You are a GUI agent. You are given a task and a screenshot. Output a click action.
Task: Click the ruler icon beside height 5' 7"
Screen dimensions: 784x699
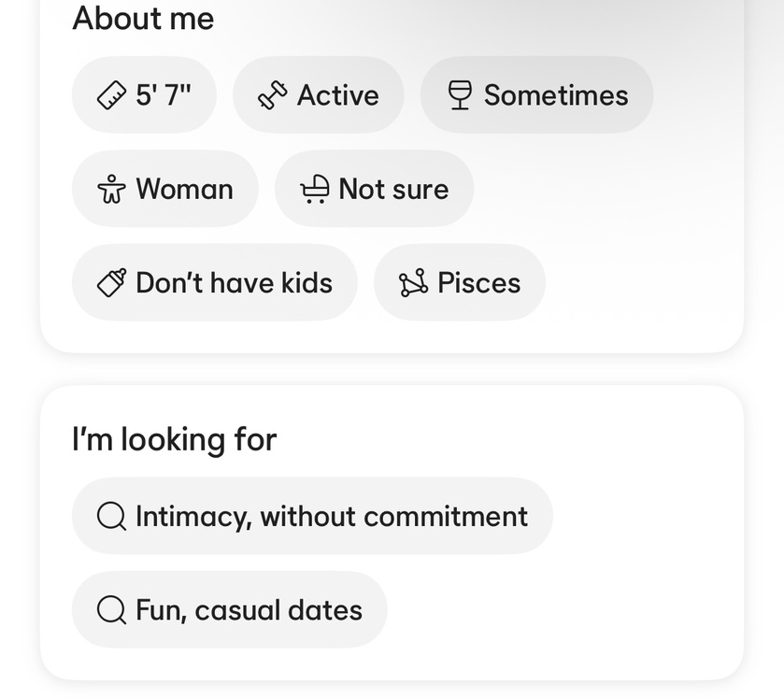click(111, 95)
